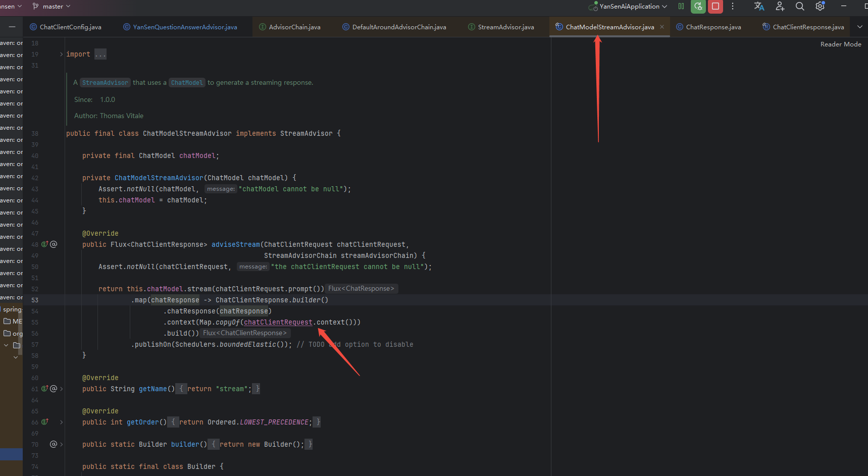This screenshot has width=868, height=476.
Task: Click line number 53 in the gutter
Action: pos(35,300)
